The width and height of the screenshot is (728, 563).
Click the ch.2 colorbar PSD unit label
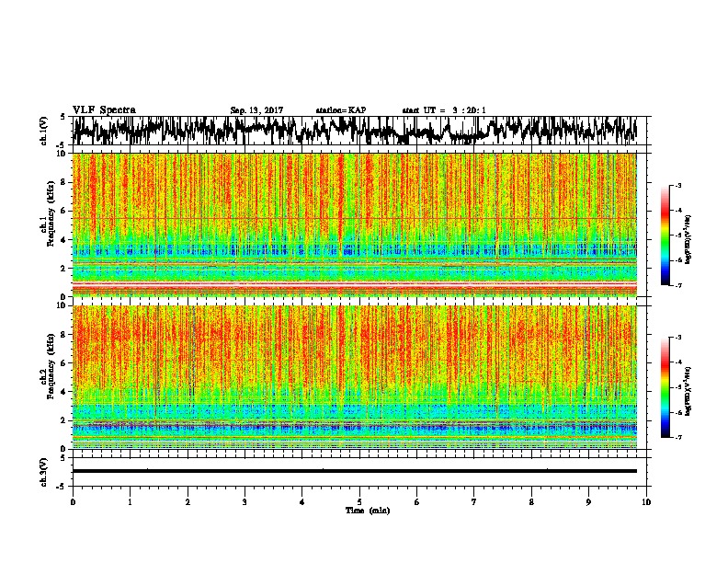tap(688, 391)
